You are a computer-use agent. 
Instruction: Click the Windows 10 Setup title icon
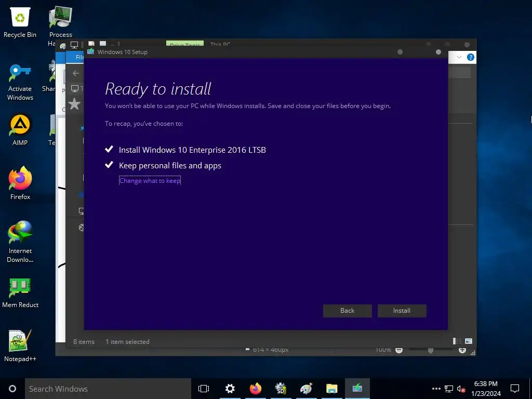90,51
